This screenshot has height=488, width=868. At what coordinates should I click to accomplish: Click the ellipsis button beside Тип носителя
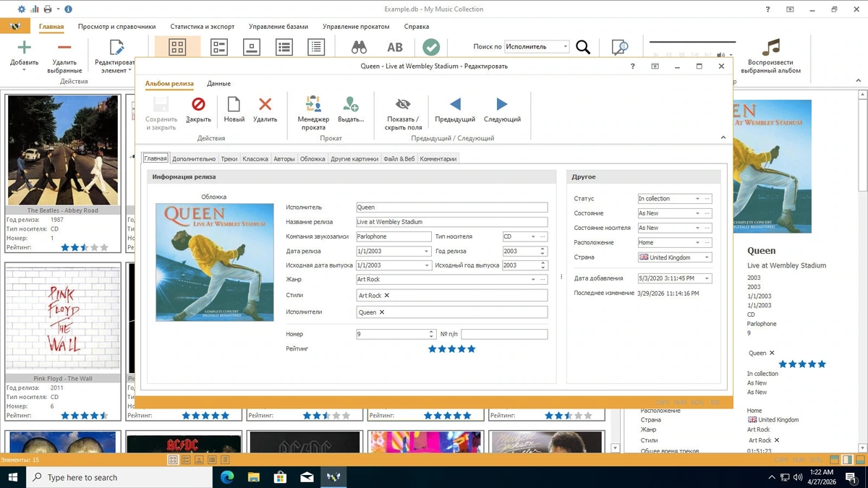click(x=543, y=236)
